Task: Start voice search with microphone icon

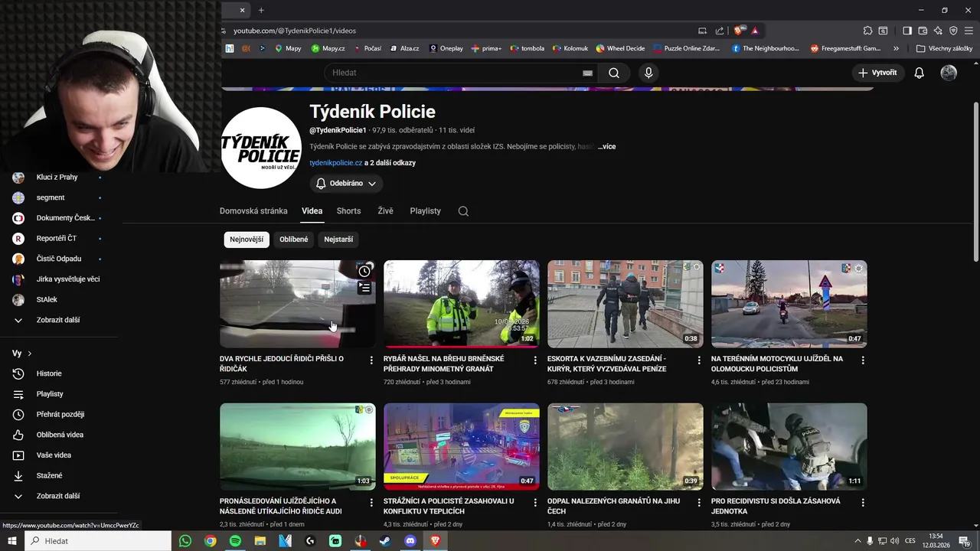Action: click(648, 73)
